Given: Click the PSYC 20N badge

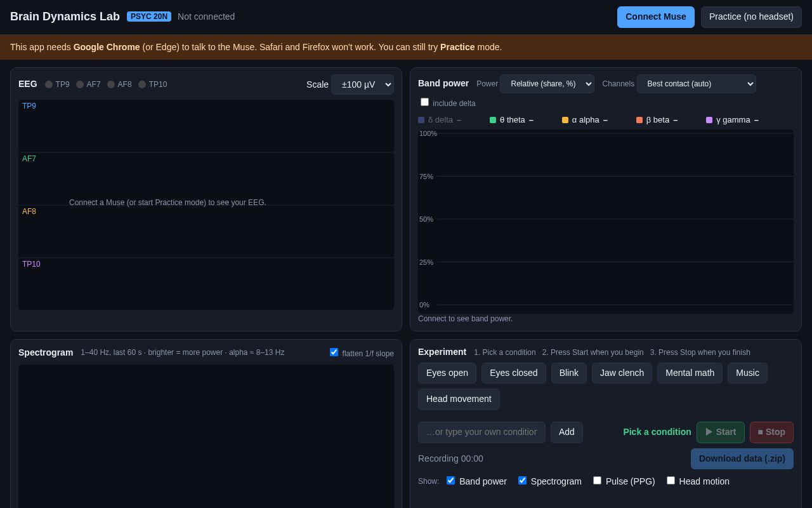Looking at the screenshot, I should pyautogui.click(x=149, y=17).
